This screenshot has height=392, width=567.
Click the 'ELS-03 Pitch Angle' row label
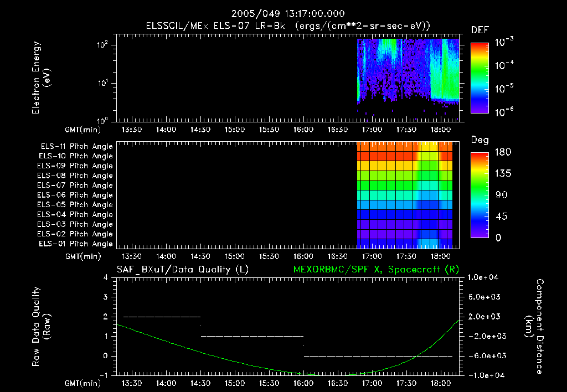click(x=75, y=224)
